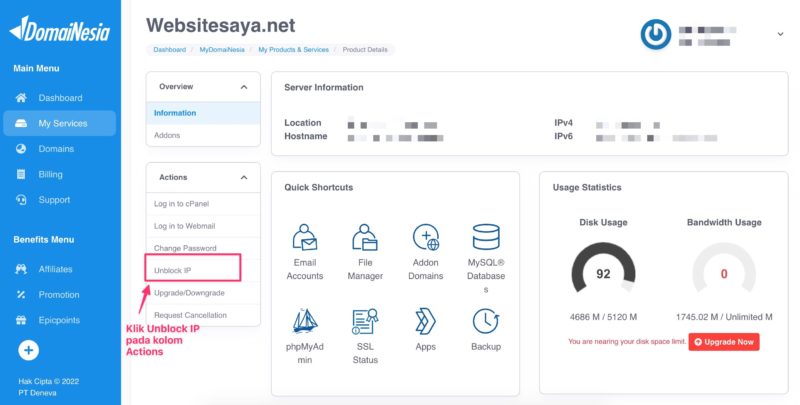Click the round plus button in sidebar
This screenshot has height=405, width=800.
click(28, 350)
